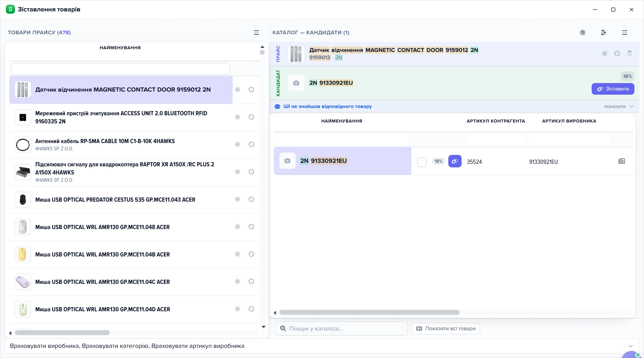Viewport: 644px width, 358px height.
Task: Click ignore icon for Датчик відчинення row
Action: pos(251,89)
